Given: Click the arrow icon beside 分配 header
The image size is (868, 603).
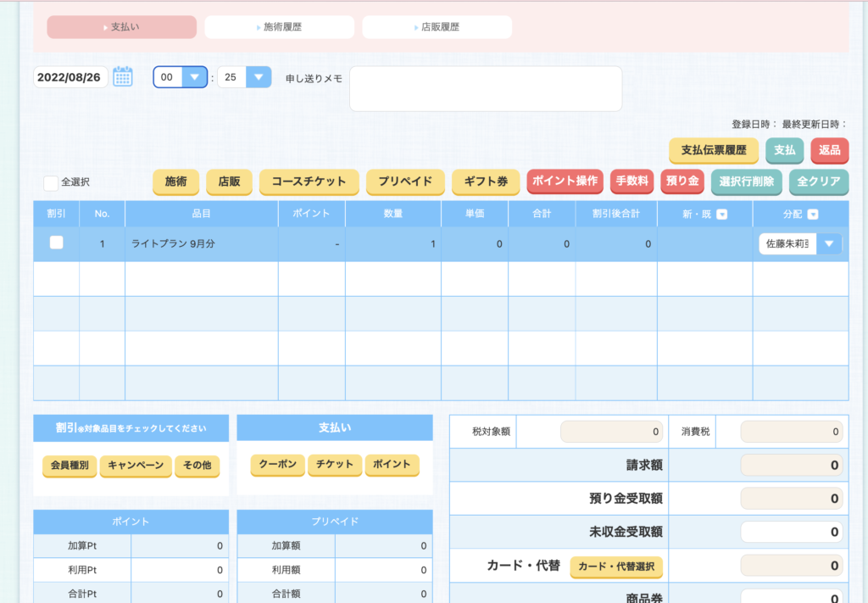Looking at the screenshot, I should 813,215.
